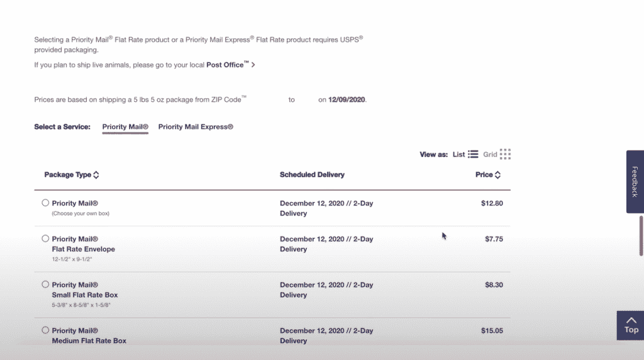Click the Package Type column header
The height and width of the screenshot is (360, 644).
click(x=67, y=175)
